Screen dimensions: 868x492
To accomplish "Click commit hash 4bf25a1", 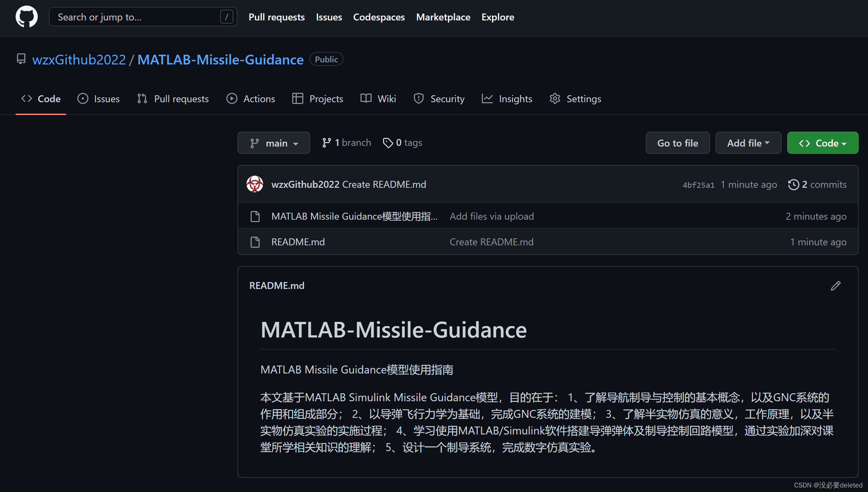I will 698,185.
